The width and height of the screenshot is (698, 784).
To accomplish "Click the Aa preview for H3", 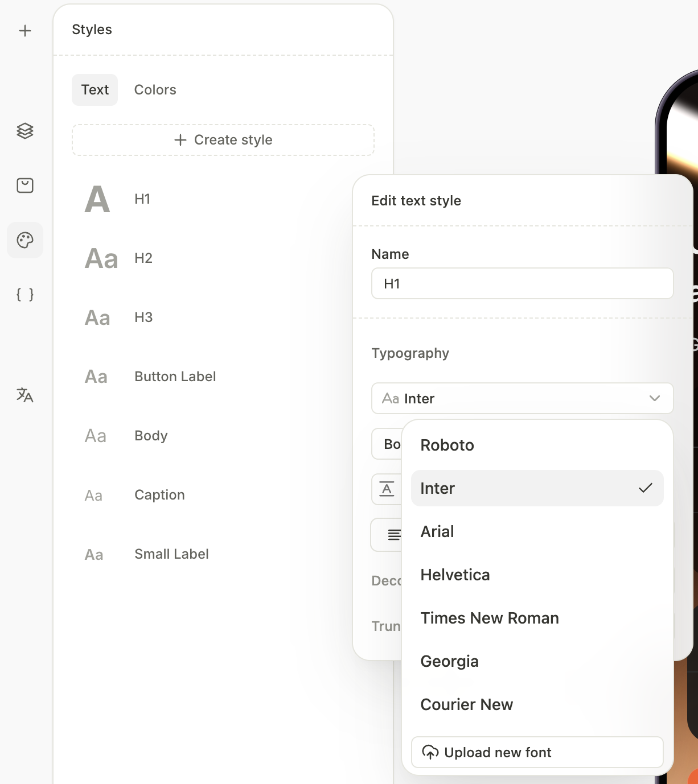I will click(97, 317).
